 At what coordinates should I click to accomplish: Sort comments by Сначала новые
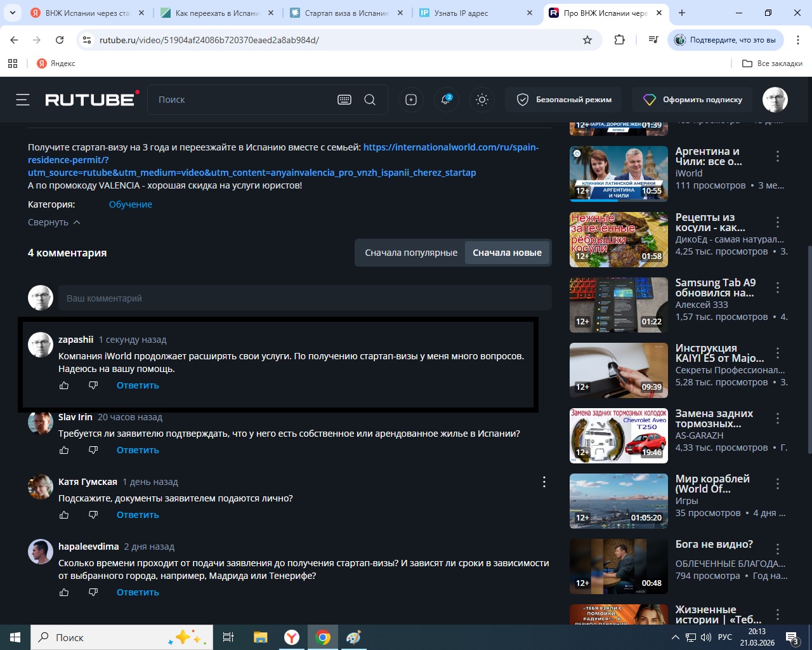[507, 253]
